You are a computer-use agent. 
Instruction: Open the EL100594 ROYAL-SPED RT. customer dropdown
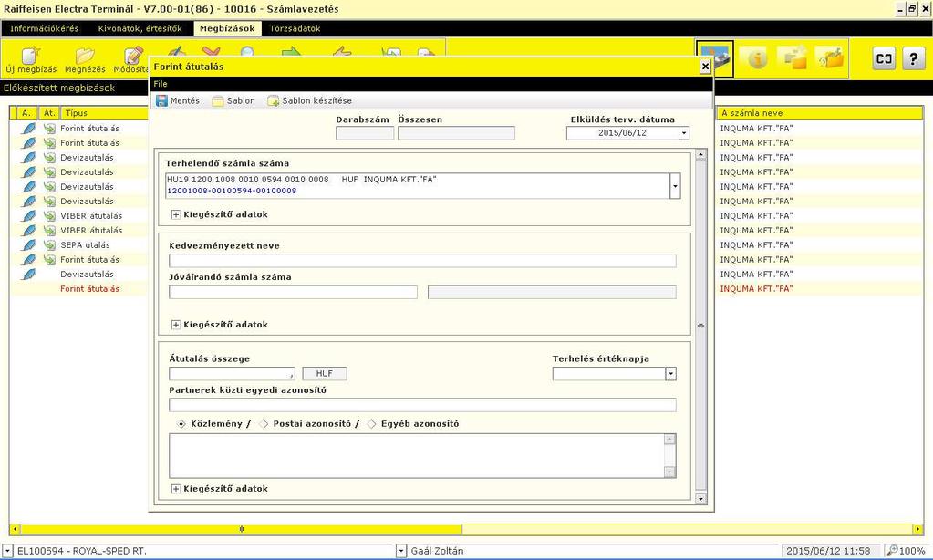7,551
